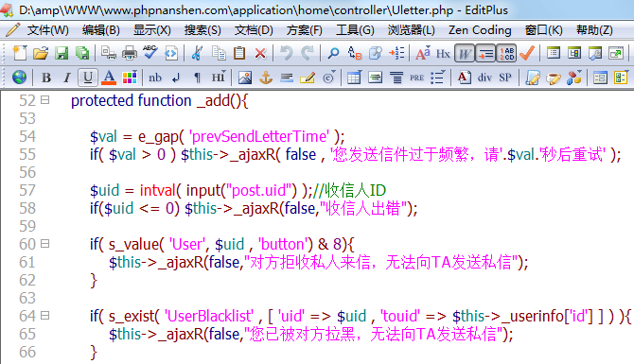This screenshot has width=634, height=364.
Task: Click the New file icon
Action: (20, 53)
